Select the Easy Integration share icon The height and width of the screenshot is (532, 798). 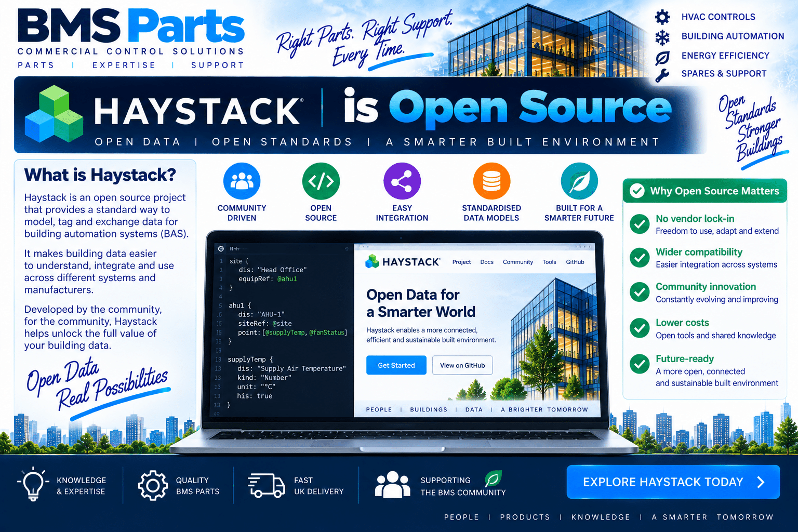(402, 181)
